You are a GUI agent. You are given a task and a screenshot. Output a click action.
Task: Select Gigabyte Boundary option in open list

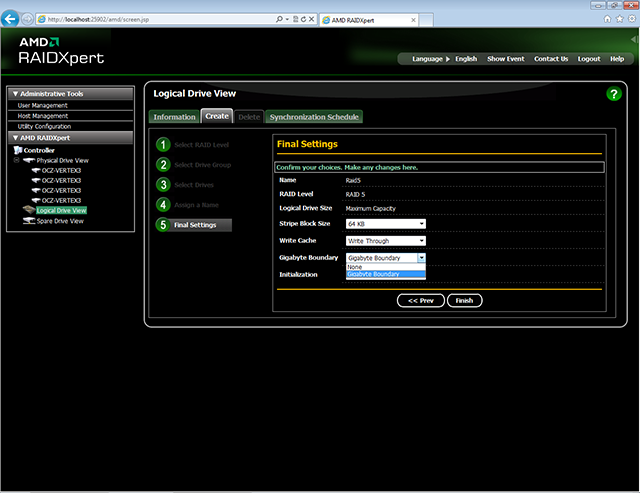coord(386,274)
